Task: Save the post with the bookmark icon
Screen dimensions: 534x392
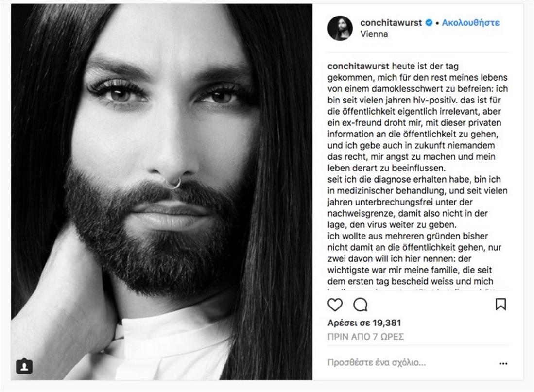Action: [500, 305]
